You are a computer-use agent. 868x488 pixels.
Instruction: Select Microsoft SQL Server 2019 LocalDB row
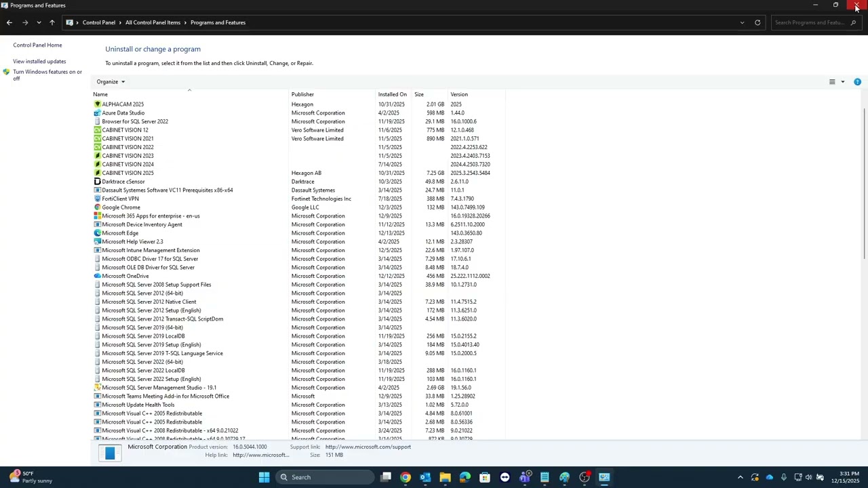[x=298, y=336]
